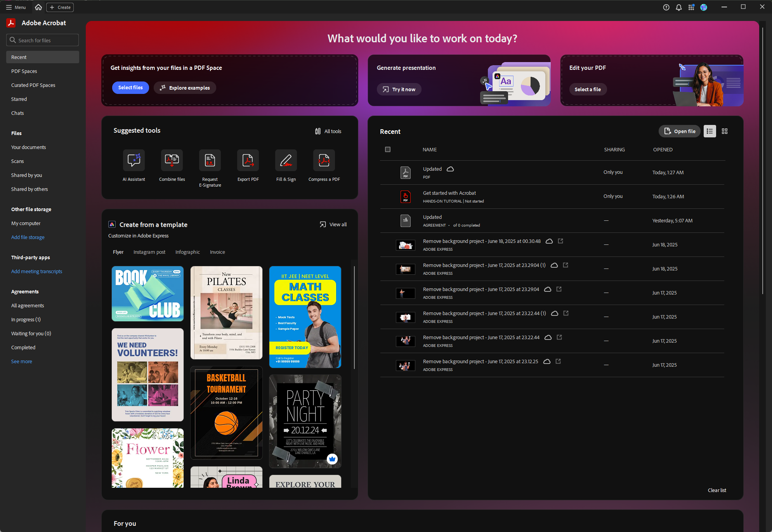The width and height of the screenshot is (772, 532).
Task: Launch the Combine files tool
Action: point(172,161)
